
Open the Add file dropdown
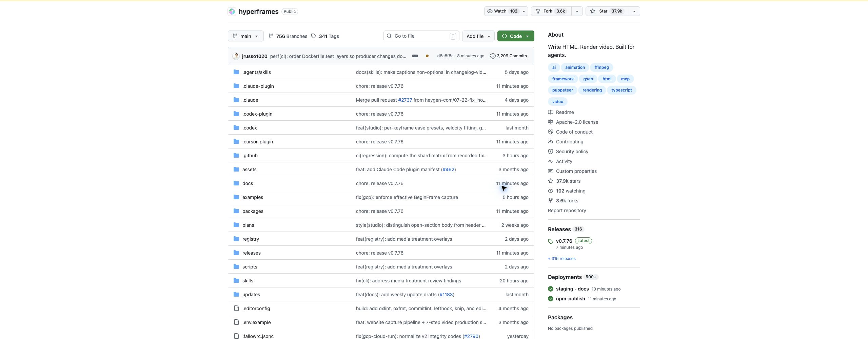tap(478, 36)
